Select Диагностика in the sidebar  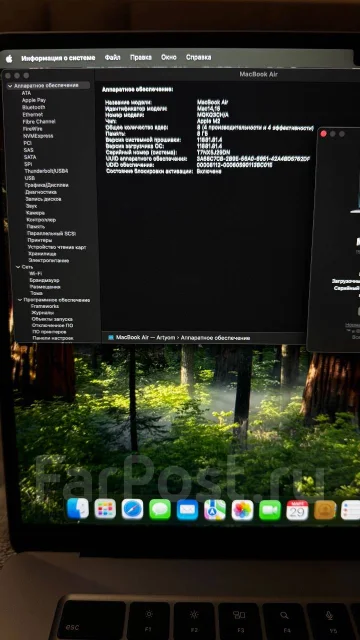41,192
